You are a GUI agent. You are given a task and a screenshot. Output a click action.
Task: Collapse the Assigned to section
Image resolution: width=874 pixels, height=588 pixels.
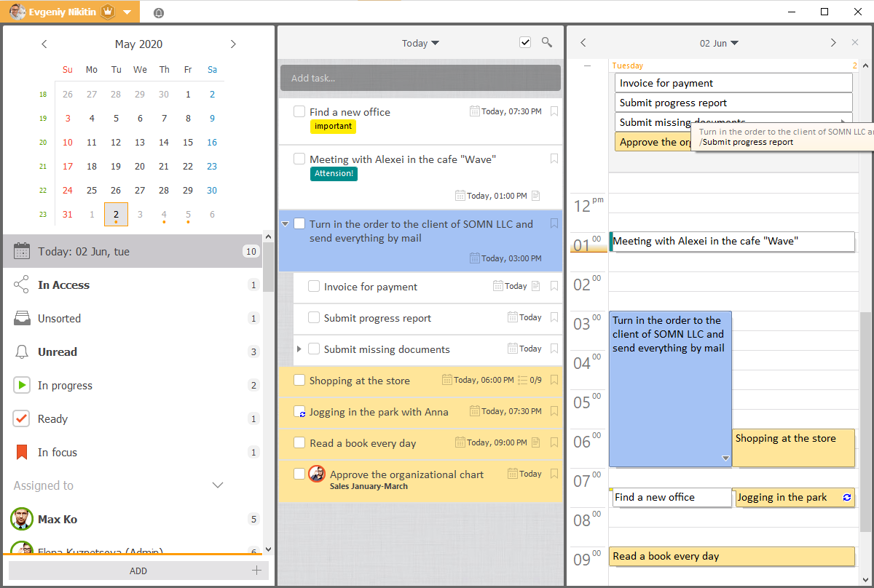(217, 485)
